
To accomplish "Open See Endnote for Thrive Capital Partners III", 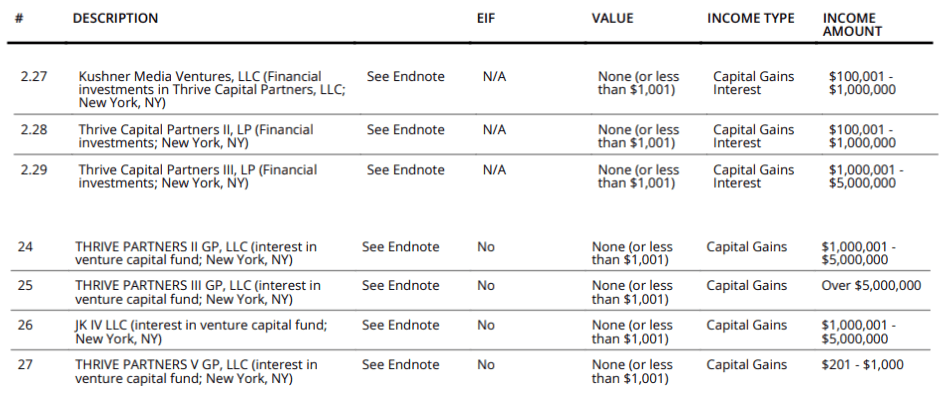I will coord(406,170).
